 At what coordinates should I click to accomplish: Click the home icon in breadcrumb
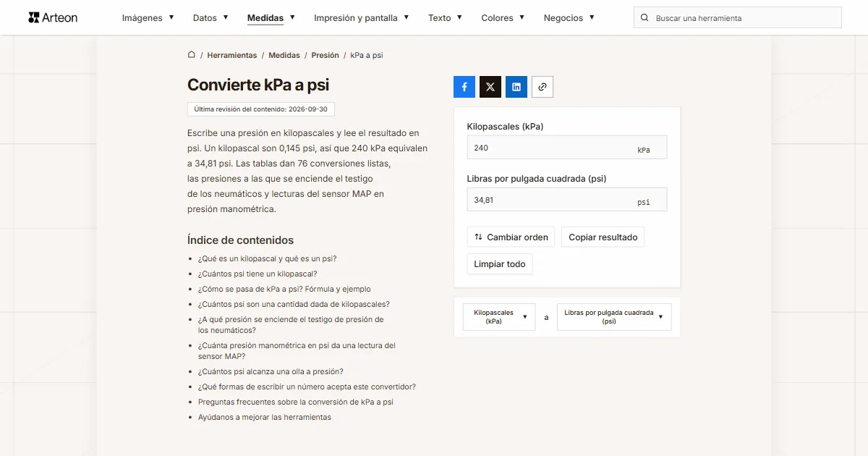coord(192,55)
